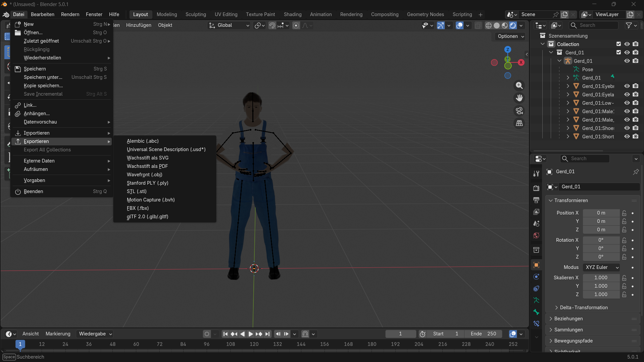This screenshot has height=362, width=644.
Task: Click the zoom magnifier icon in viewport
Action: (x=519, y=86)
